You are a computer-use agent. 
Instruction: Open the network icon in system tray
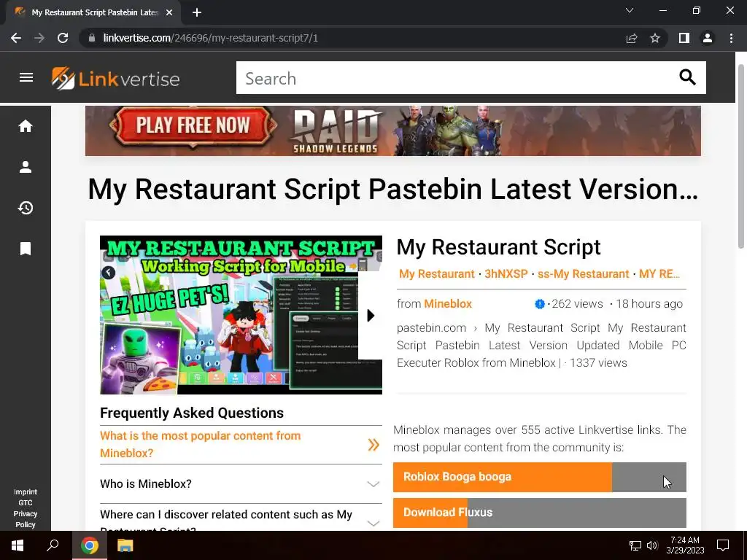tap(635, 545)
